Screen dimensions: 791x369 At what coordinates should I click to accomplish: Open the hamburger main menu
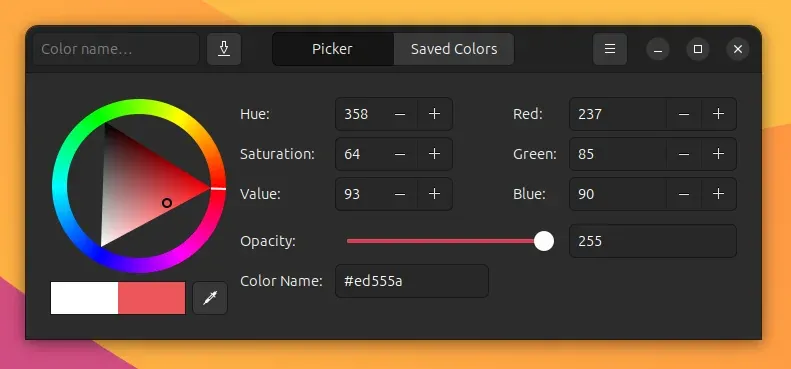(610, 49)
